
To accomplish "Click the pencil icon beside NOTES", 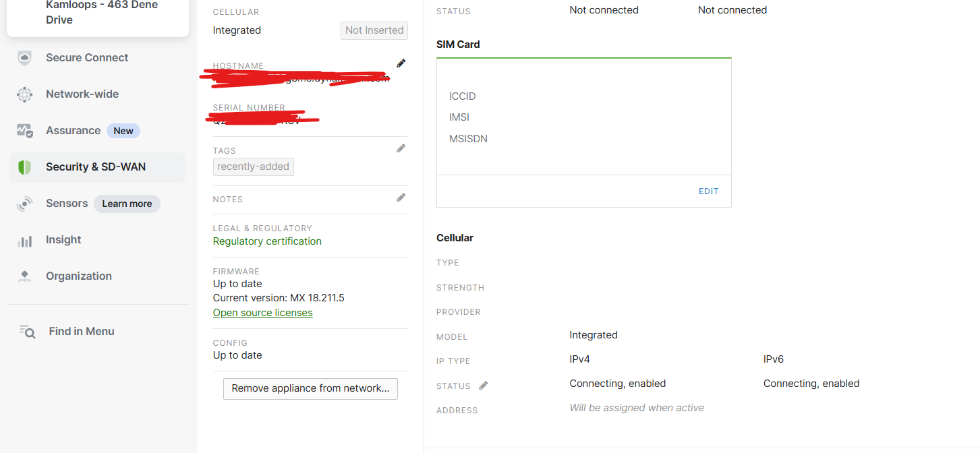I will click(401, 197).
